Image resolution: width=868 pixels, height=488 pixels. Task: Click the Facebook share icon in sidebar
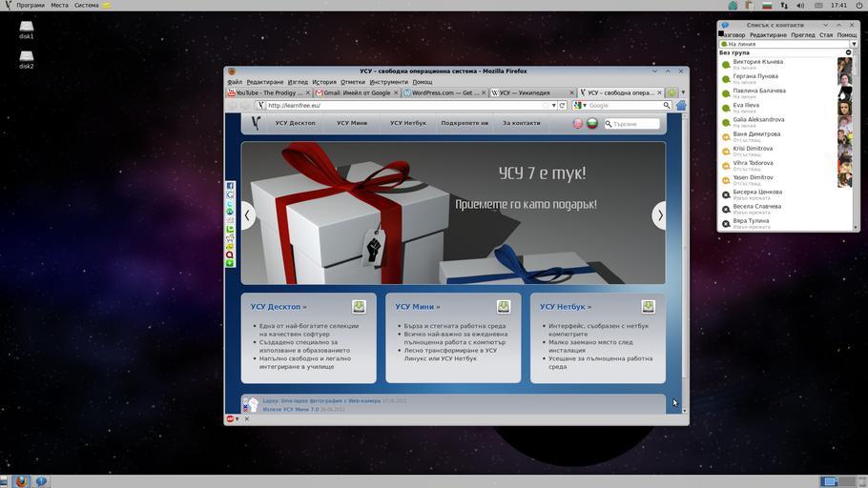pos(230,186)
